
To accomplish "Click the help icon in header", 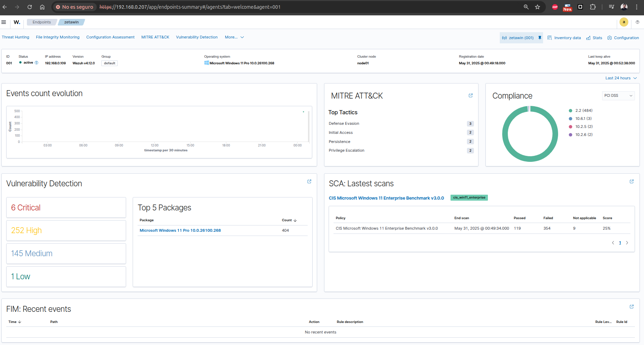I will click(x=637, y=22).
